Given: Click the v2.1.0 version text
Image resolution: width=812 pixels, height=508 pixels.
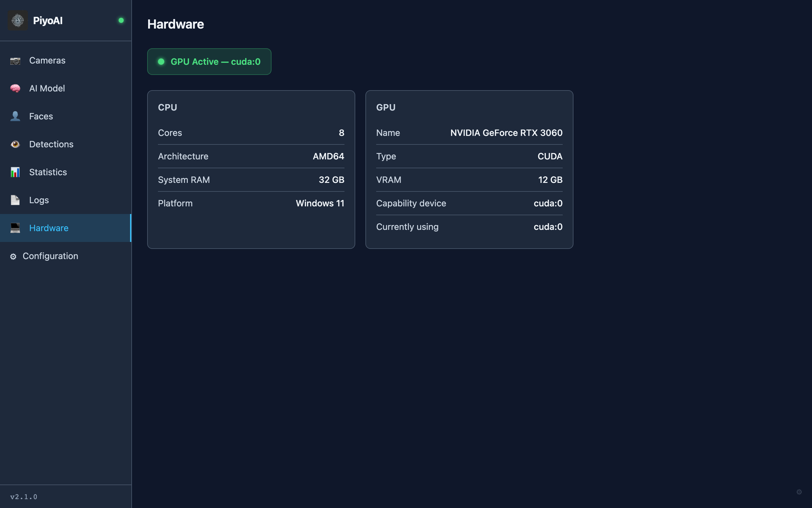Looking at the screenshot, I should pos(23,497).
